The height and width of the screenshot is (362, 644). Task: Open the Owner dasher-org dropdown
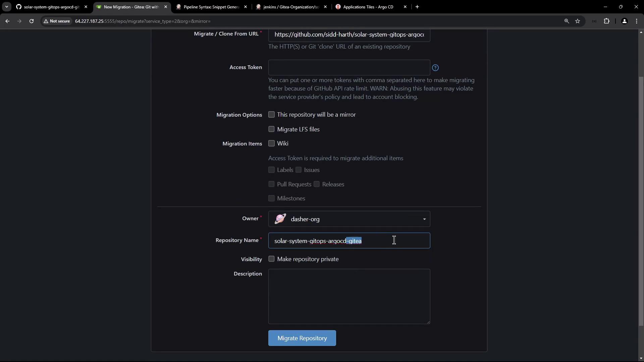tap(349, 219)
